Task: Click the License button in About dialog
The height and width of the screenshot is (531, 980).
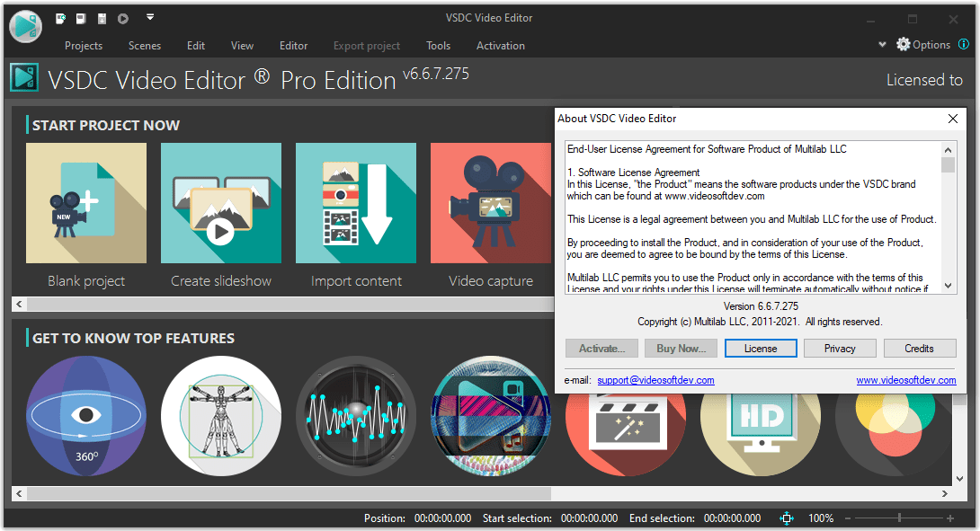Action: [761, 349]
